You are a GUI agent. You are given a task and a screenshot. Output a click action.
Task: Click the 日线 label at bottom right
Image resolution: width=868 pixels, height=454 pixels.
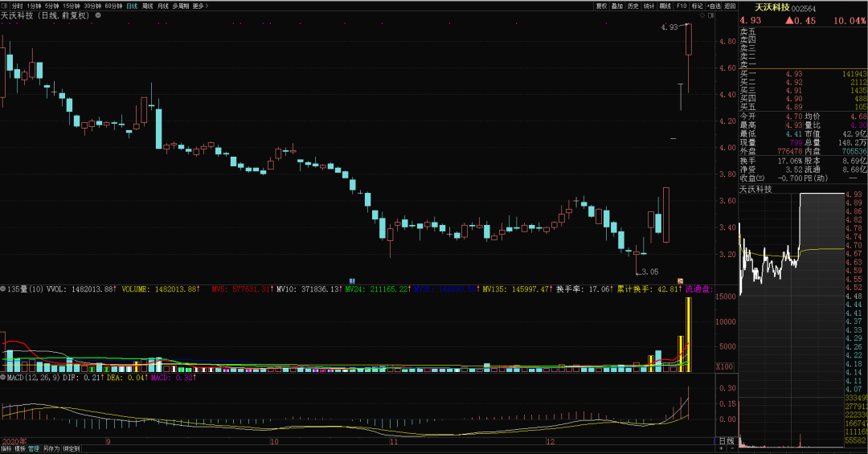coord(727,441)
